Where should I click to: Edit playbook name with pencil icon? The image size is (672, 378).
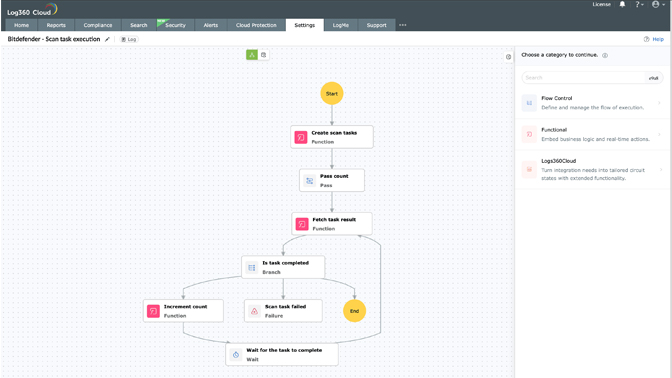(x=107, y=39)
